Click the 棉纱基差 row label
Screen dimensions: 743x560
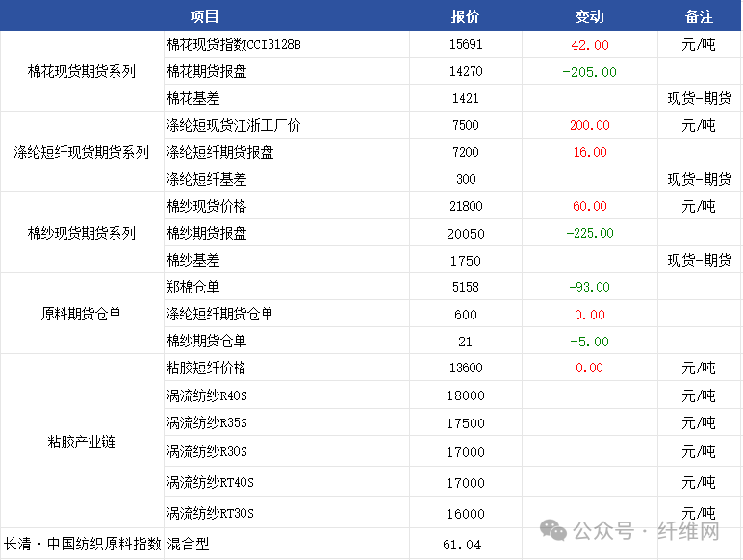pos(193,260)
